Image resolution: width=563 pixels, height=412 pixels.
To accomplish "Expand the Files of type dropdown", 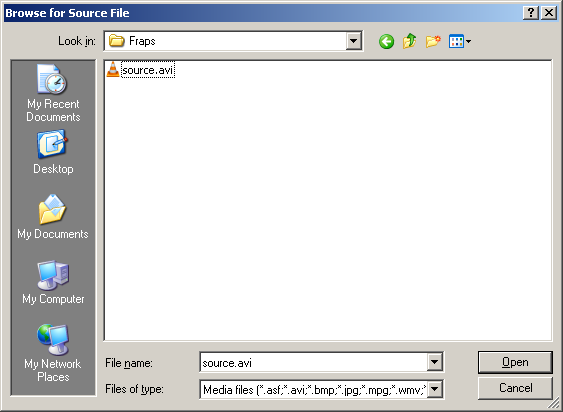I will (434, 389).
